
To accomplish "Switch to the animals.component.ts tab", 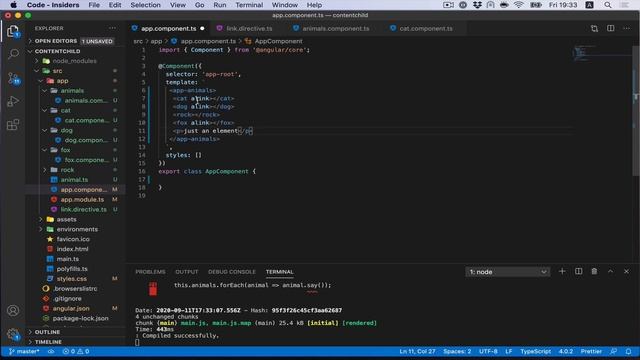I will click(x=336, y=29).
